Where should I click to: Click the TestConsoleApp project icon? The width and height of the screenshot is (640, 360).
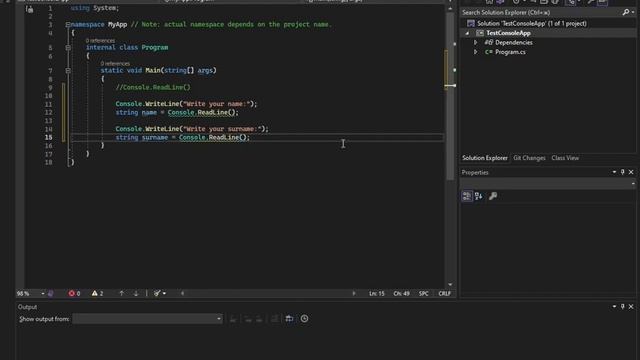[480, 33]
